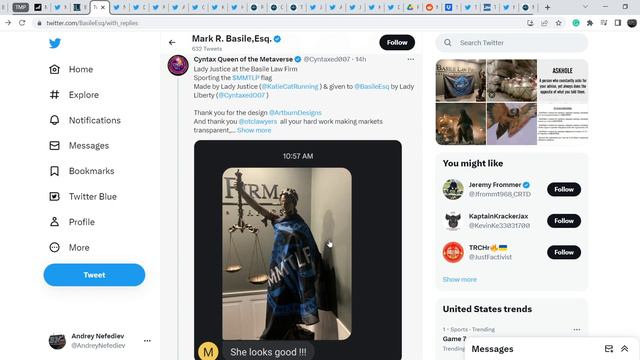Click verified badge next to Mark R. Basile
Image resolution: width=640 pixels, height=360 pixels.
[277, 39]
